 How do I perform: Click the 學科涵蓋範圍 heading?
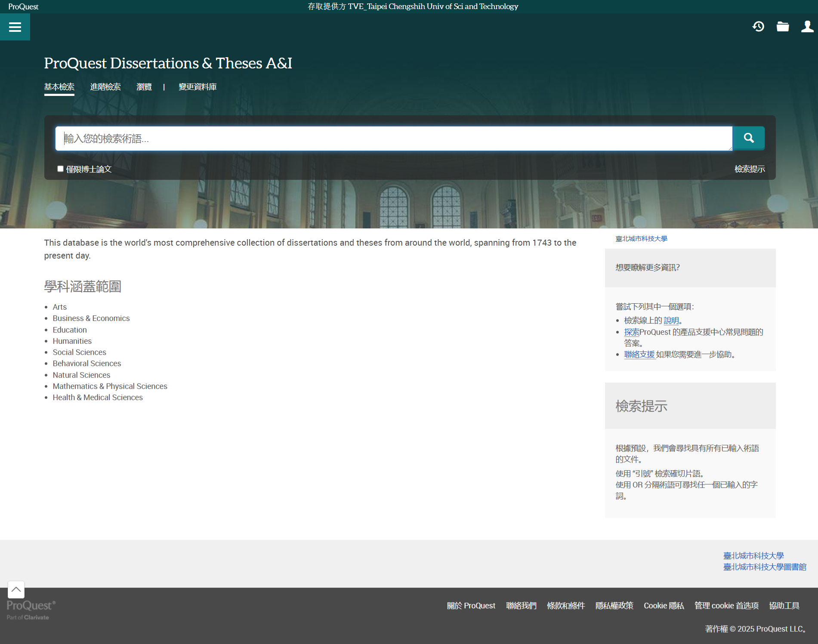coord(83,287)
